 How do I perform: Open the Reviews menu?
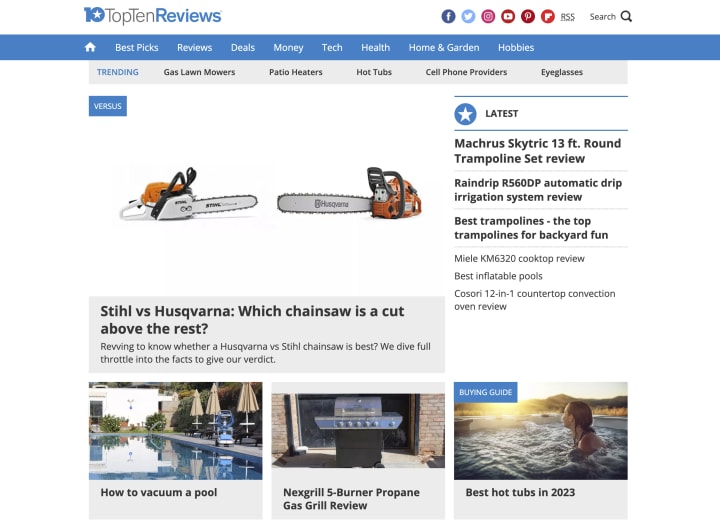[195, 48]
